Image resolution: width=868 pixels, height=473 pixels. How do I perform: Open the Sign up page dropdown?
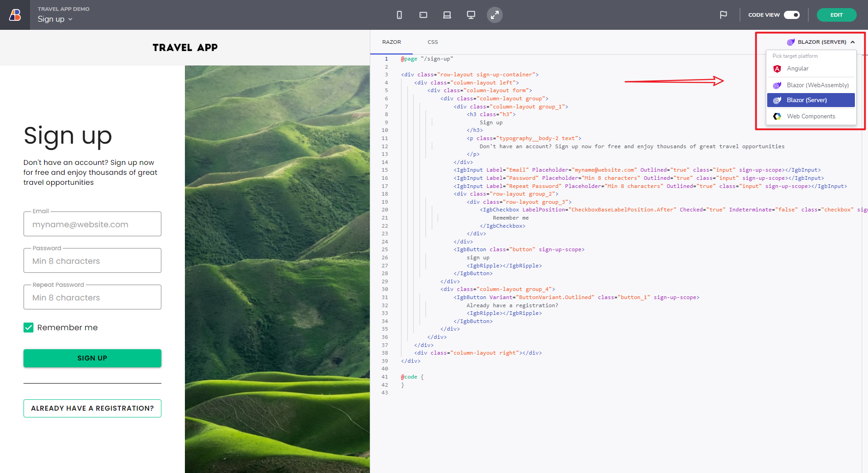pyautogui.click(x=55, y=19)
